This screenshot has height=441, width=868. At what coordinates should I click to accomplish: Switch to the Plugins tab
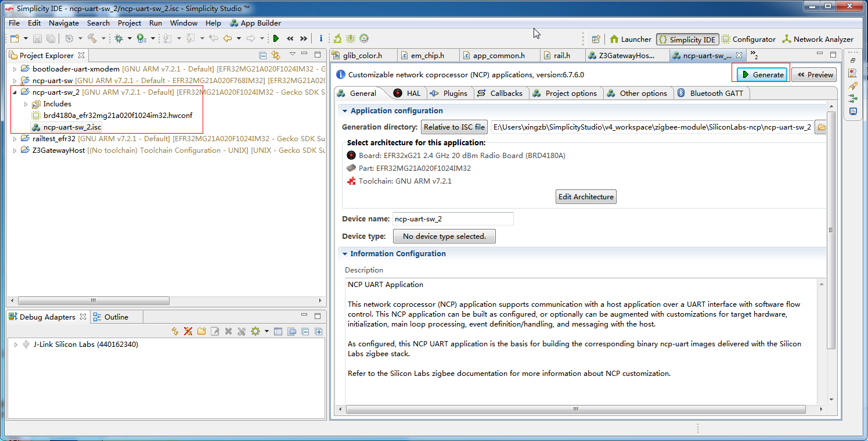[x=449, y=93]
